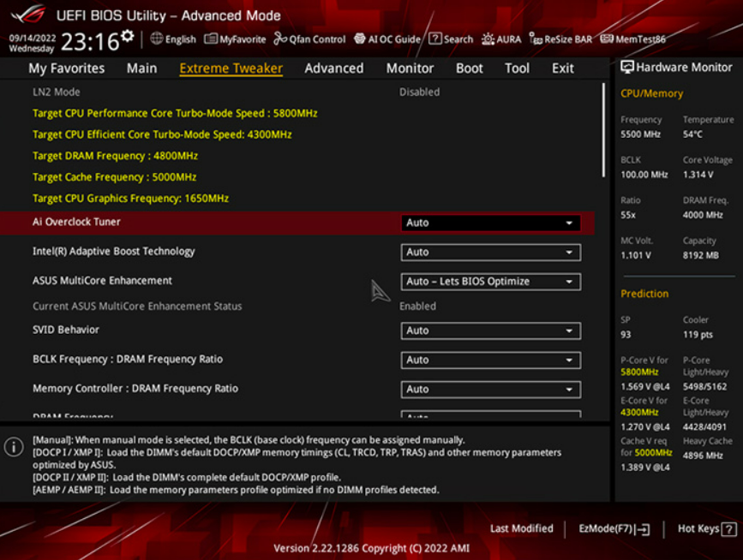743x560 pixels.
Task: Select the Extreme Tweaker tab
Action: [231, 69]
